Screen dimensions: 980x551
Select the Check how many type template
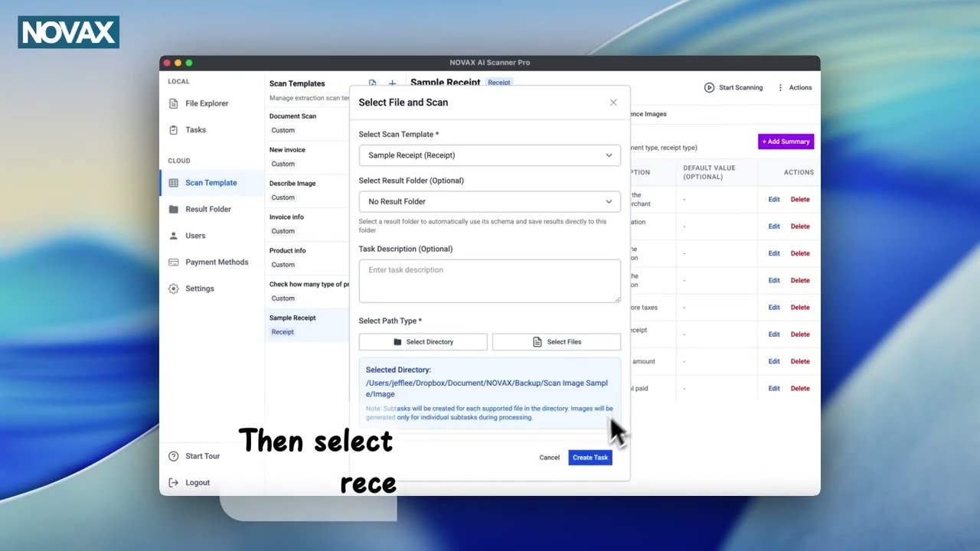(x=308, y=292)
